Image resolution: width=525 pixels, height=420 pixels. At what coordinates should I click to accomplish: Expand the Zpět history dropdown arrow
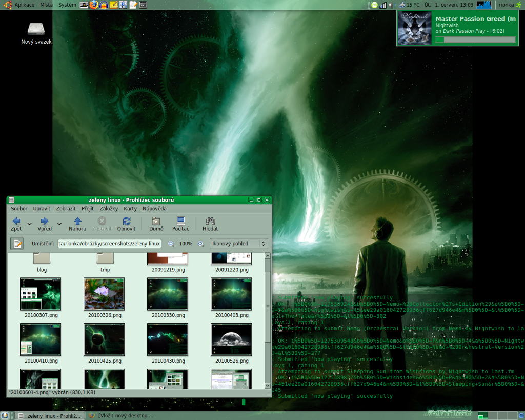[x=29, y=224]
